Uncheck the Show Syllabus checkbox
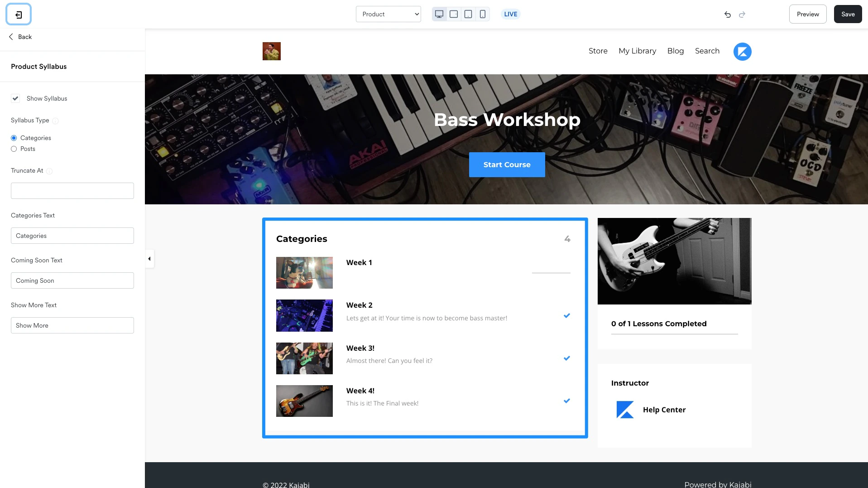The width and height of the screenshot is (868, 488). (x=15, y=98)
